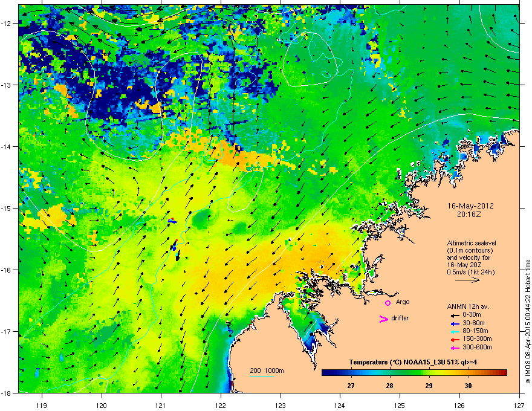Click the blue 30-80m arrow in legend
This screenshot has height=411, width=532.
[x=455, y=324]
